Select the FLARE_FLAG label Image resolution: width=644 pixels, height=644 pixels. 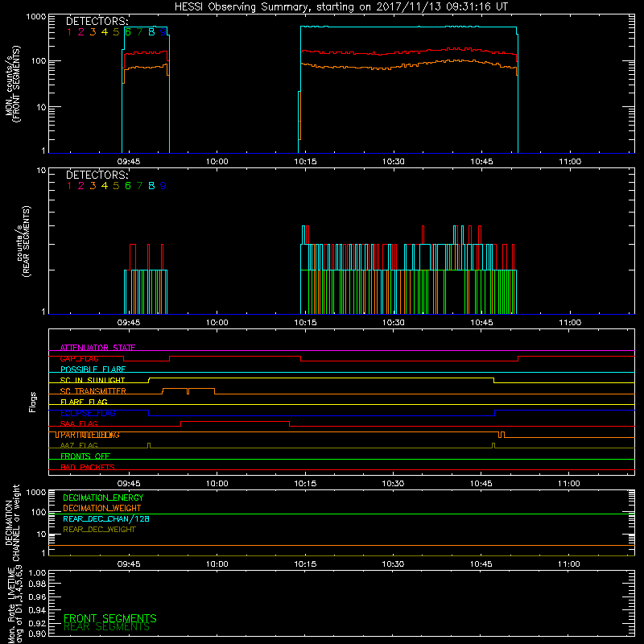click(x=84, y=402)
